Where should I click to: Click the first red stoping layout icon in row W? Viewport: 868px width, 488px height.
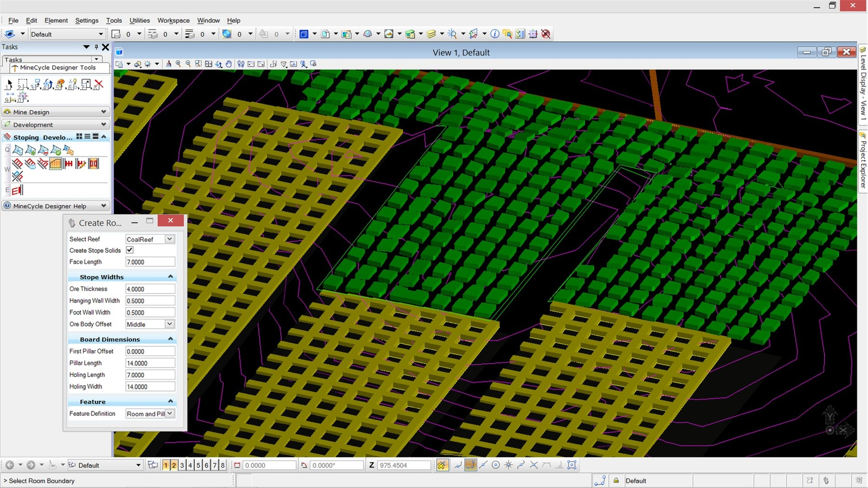[18, 164]
